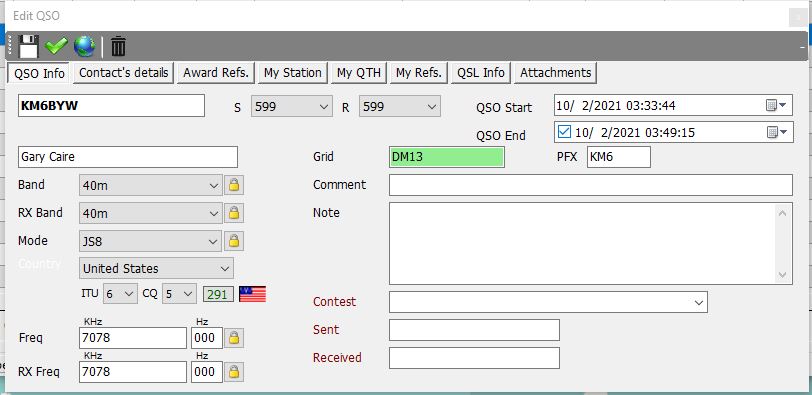The image size is (812, 395).
Task: Switch to the QSO Info tab
Action: coord(39,73)
